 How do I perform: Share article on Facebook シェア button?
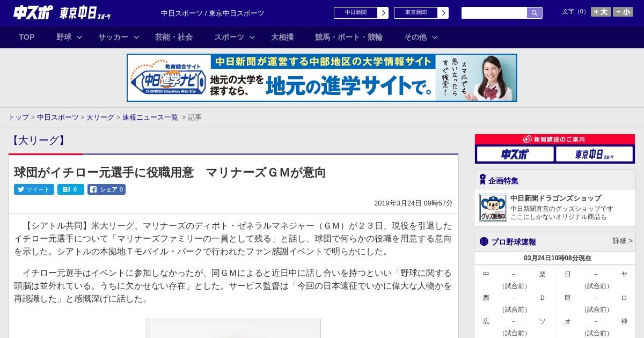tap(106, 189)
